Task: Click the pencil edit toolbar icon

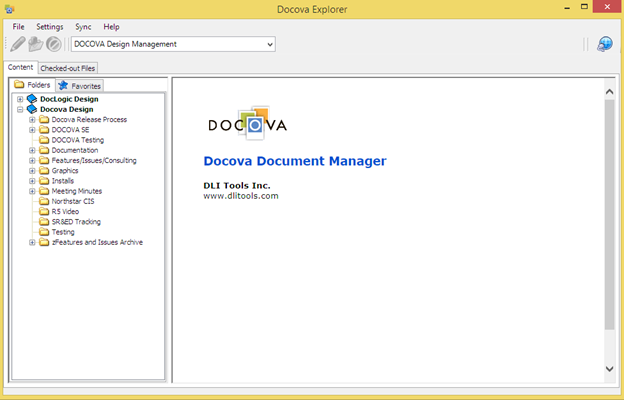Action: 18,44
